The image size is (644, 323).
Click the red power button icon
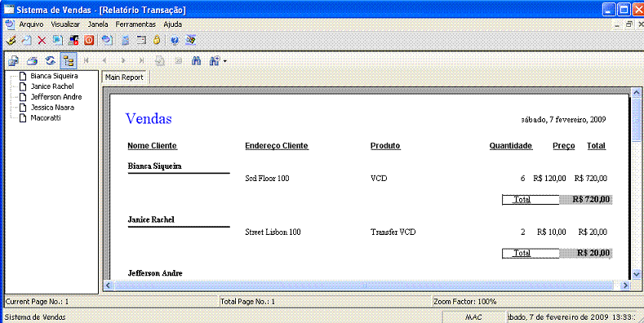(89, 40)
